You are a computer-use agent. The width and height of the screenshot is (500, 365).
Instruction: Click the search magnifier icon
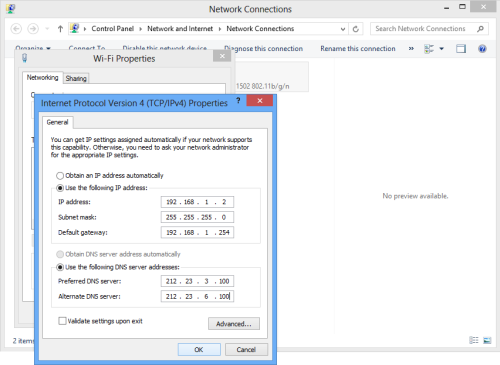480,29
